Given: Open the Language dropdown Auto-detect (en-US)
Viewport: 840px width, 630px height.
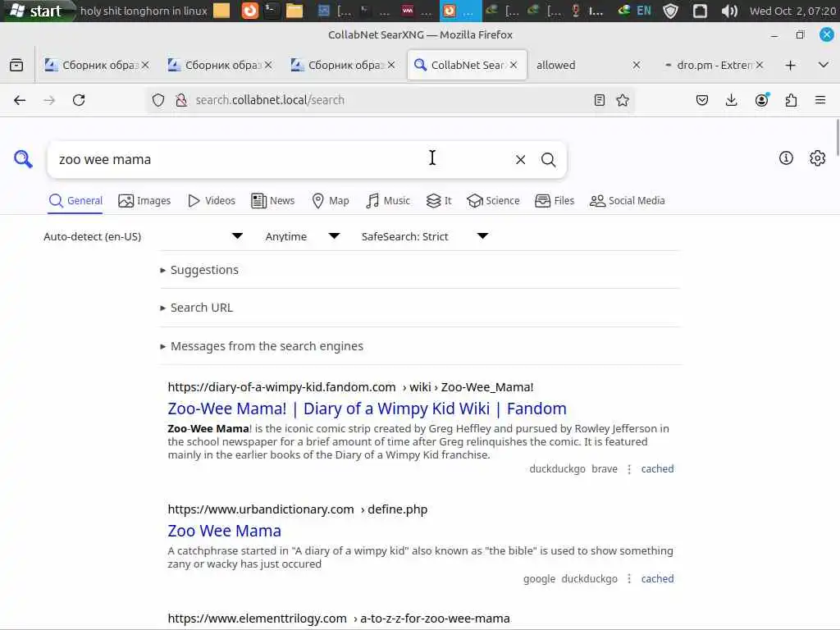Looking at the screenshot, I should tap(143, 236).
